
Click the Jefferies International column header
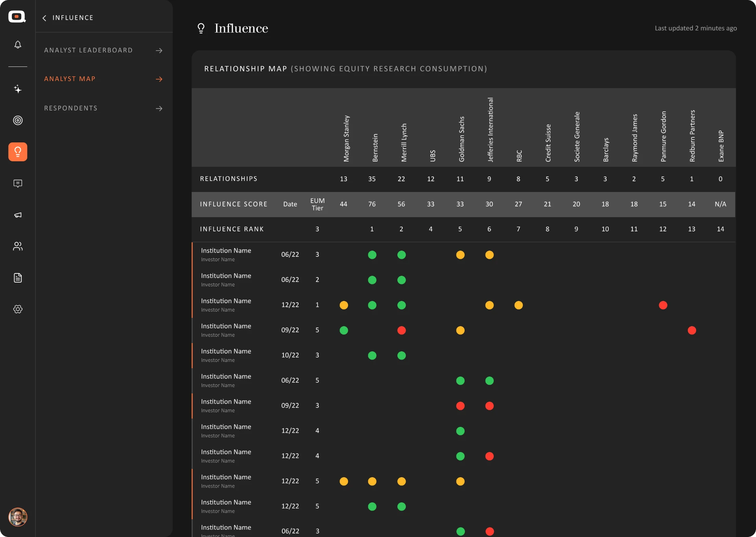click(490, 129)
